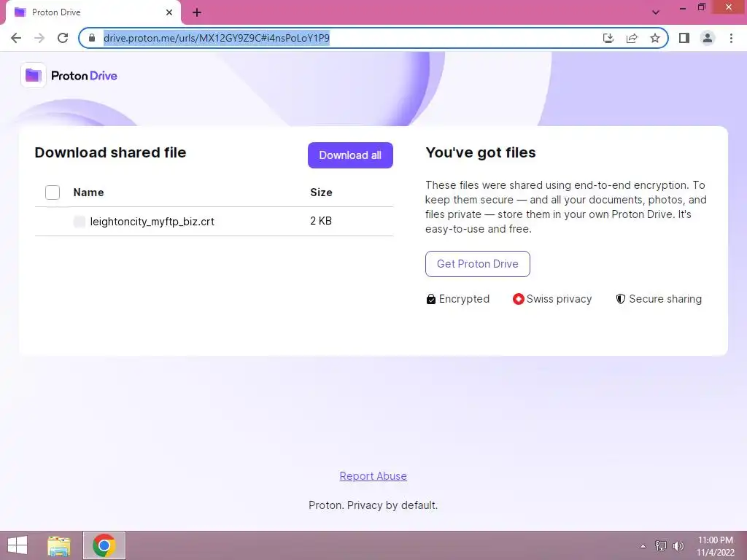Viewport: 747px width, 560px height.
Task: Click the volume speaker tray icon
Action: click(x=678, y=546)
